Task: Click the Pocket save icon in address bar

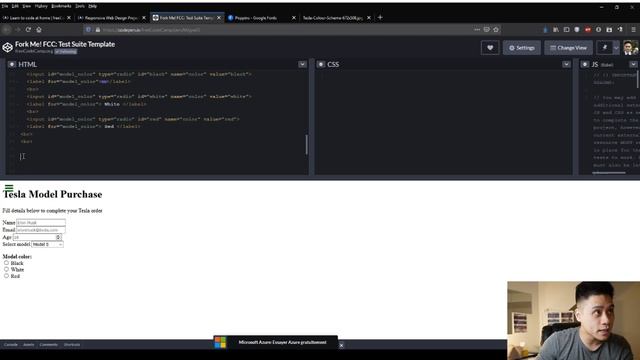Action: pyautogui.click(x=487, y=29)
